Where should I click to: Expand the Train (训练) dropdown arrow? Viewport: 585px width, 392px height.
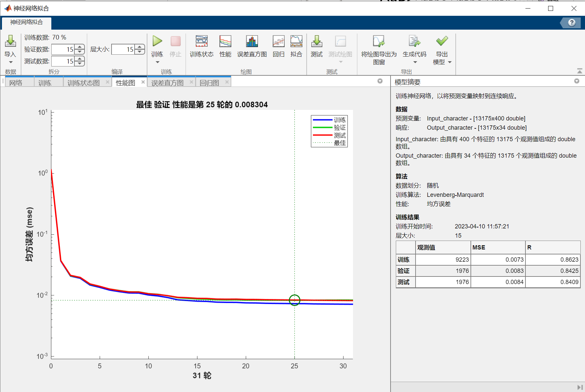point(157,62)
